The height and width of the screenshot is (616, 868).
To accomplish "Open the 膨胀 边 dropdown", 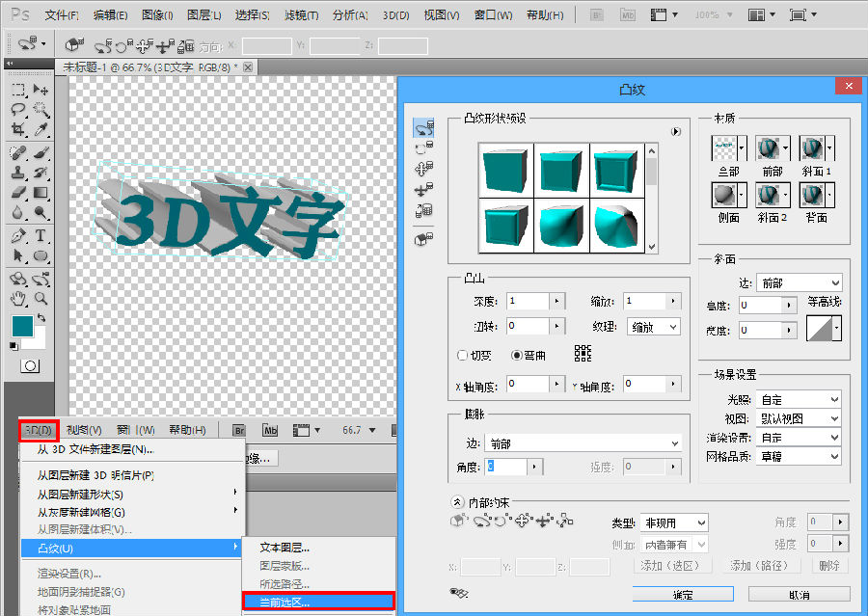I will click(x=583, y=443).
